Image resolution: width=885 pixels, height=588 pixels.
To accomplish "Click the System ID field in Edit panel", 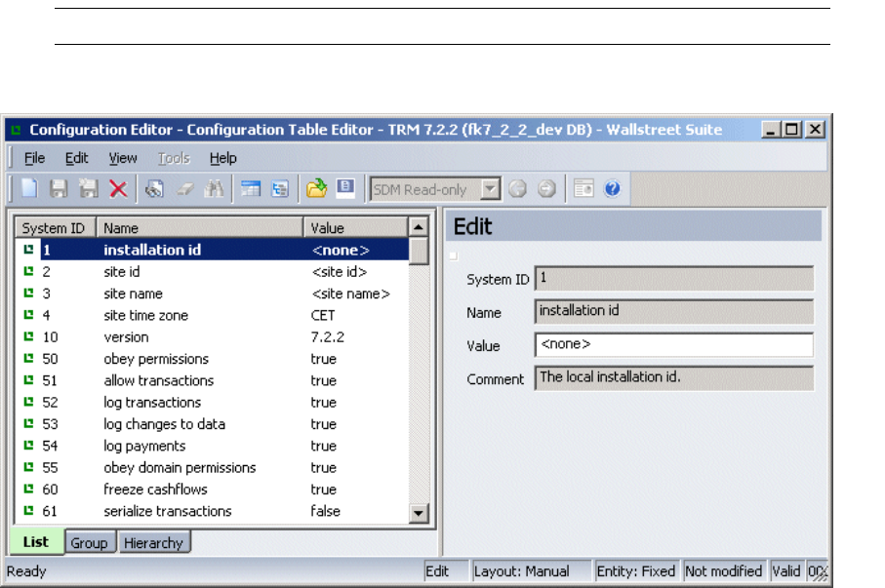I will [x=674, y=278].
